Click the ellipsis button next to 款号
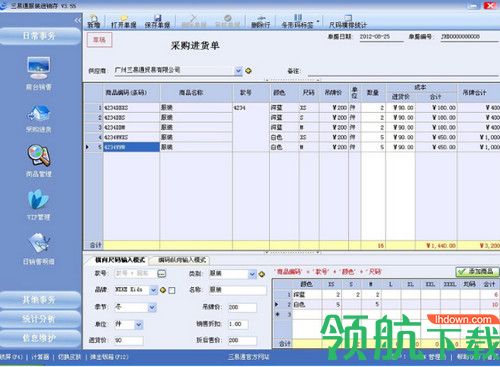500x367 pixels. coord(161,274)
